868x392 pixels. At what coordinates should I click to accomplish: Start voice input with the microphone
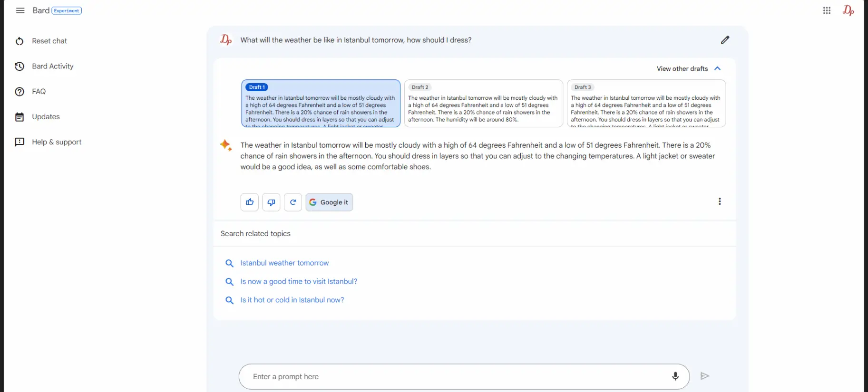click(675, 376)
